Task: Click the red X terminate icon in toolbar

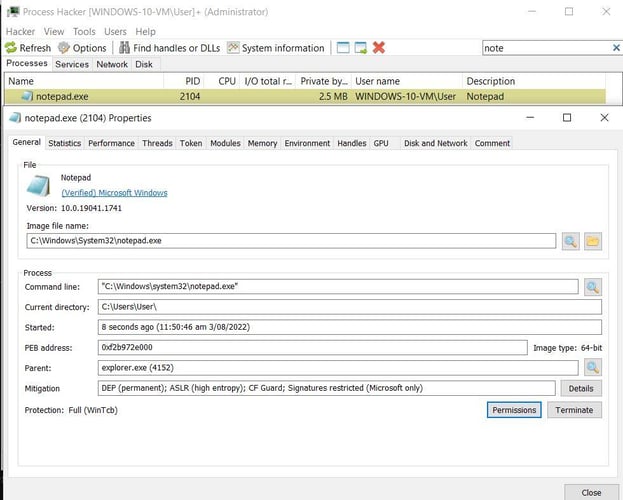Action: pyautogui.click(x=379, y=48)
